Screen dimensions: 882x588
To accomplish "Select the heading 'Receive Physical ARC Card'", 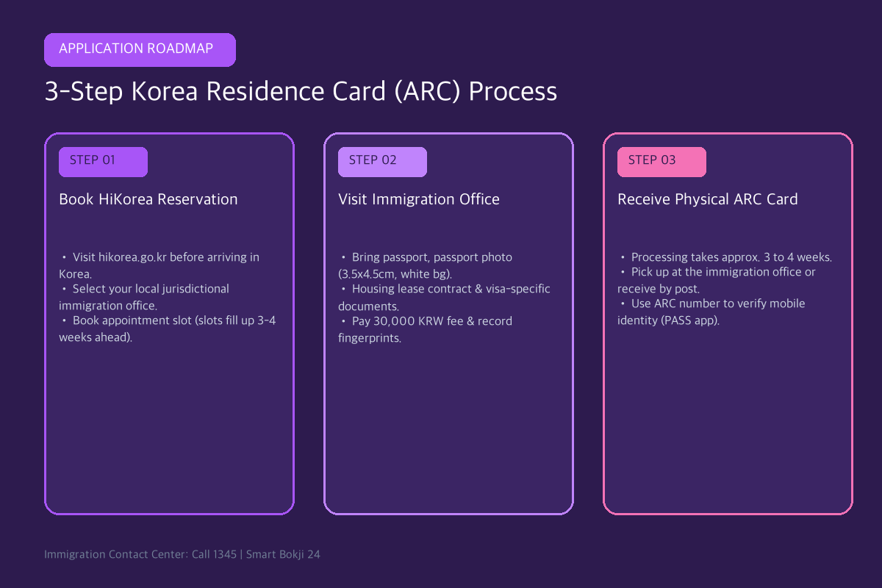I will coord(708,199).
